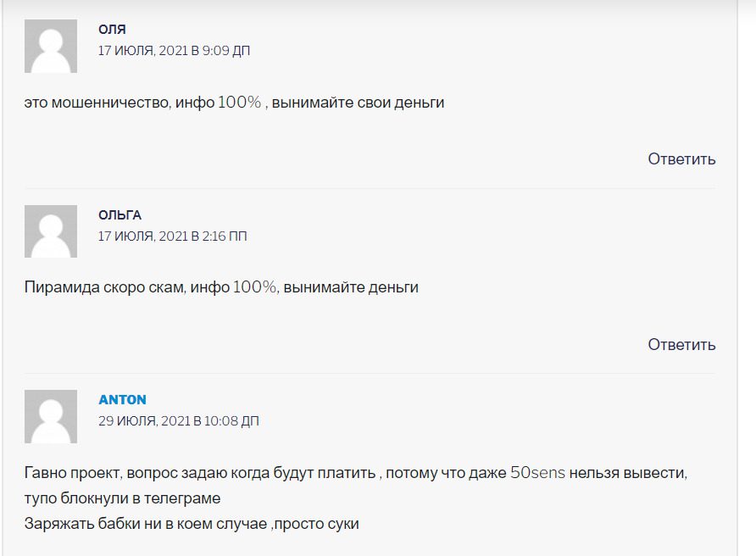Click "50sens" in Anton's comment
Screen dimensions: 756x556
point(537,473)
